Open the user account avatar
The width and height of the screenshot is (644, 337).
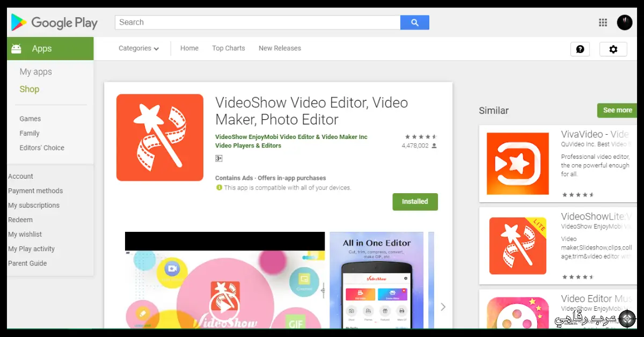click(x=625, y=23)
